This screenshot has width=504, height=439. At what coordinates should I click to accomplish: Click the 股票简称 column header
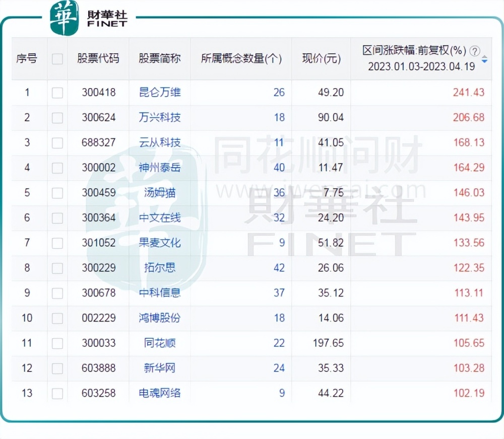pyautogui.click(x=160, y=58)
